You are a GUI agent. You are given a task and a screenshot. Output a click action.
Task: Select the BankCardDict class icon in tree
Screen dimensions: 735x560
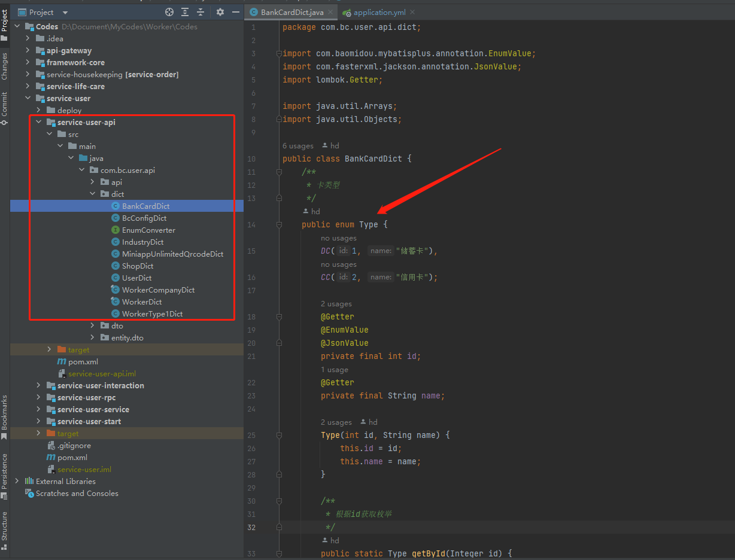point(116,206)
